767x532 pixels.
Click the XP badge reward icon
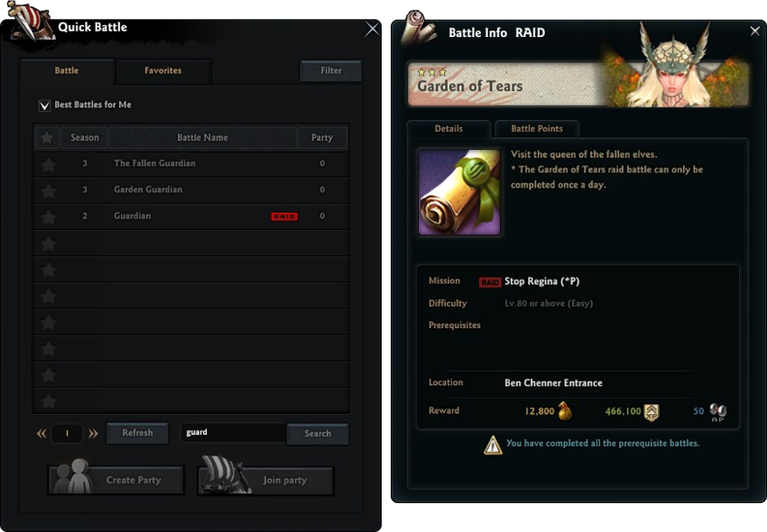pos(651,412)
